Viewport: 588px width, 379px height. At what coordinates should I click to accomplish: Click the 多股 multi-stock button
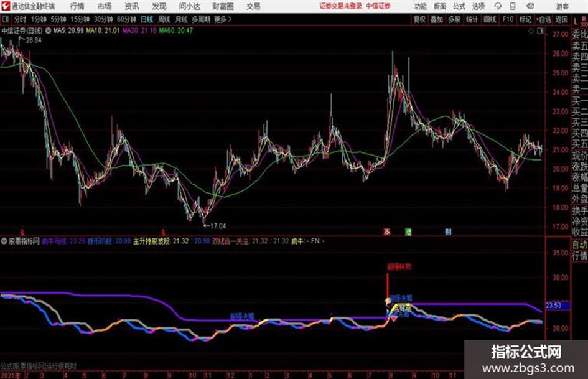(454, 19)
